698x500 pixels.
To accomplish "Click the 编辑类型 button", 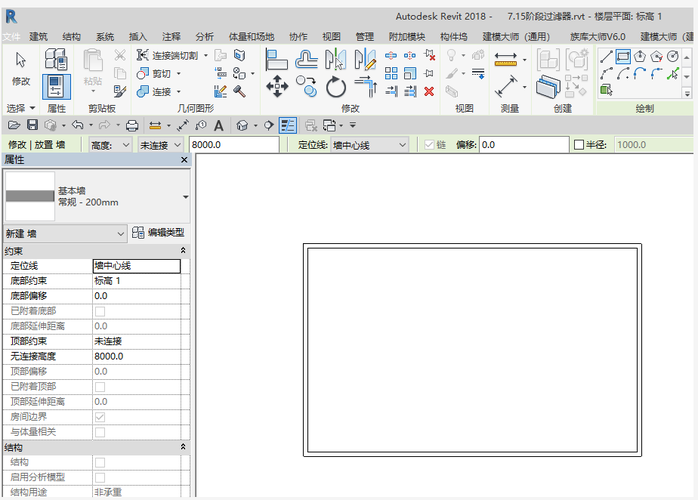I will 158,232.
